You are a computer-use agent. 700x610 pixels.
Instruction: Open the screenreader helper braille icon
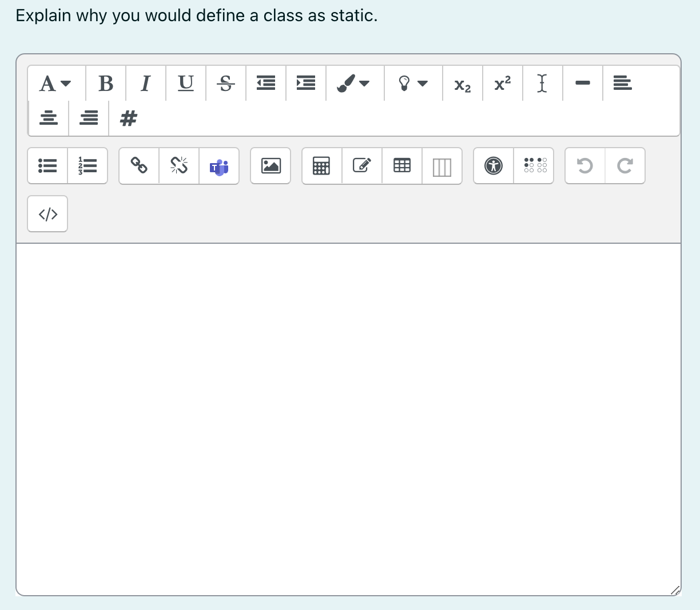tap(534, 166)
